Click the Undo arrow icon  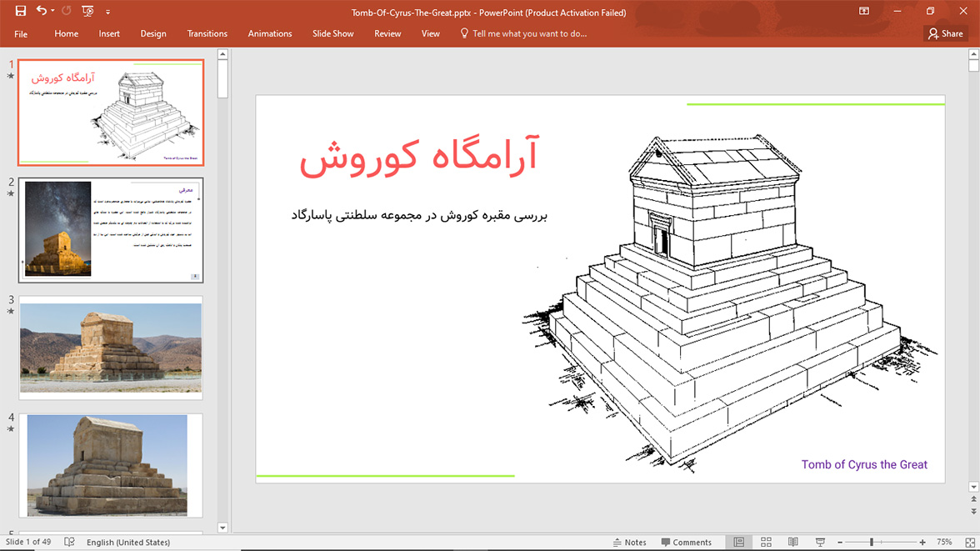tap(41, 12)
